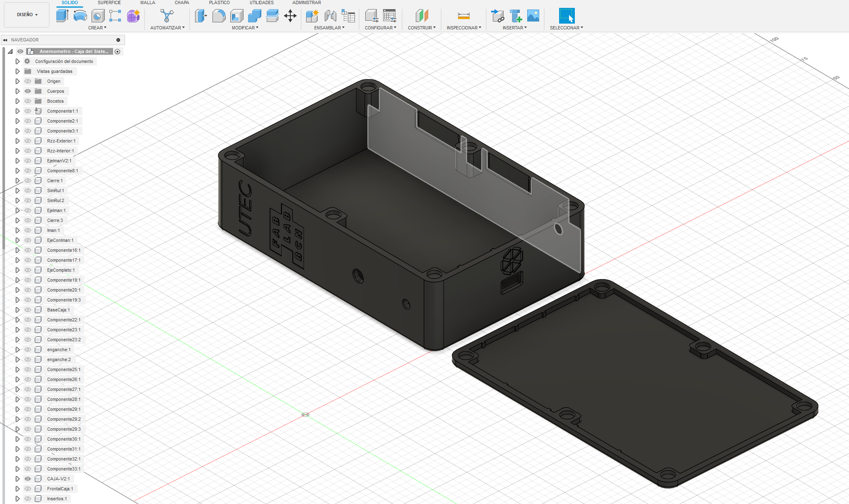Click the Bill of Materials table icon
849x504 pixels.
click(348, 16)
